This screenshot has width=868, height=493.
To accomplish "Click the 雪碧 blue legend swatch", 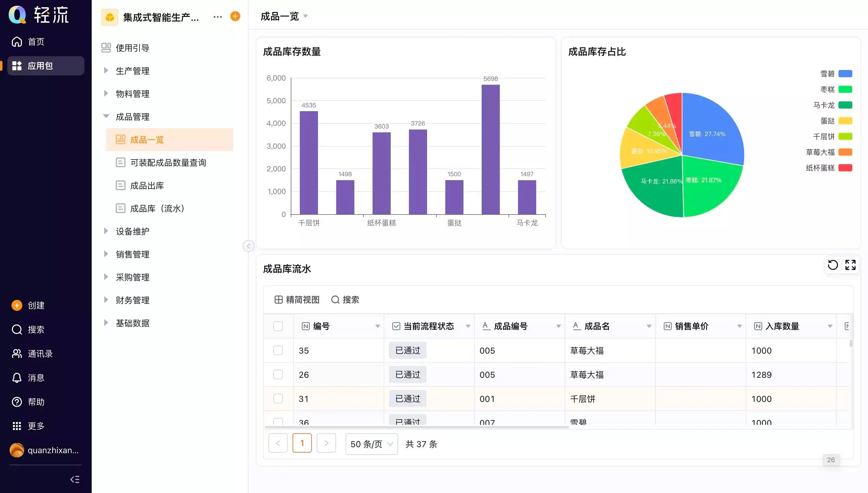I will click(x=845, y=74).
